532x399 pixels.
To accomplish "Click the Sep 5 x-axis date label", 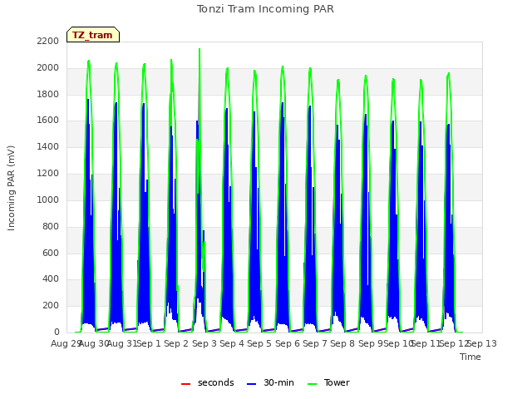I will click(x=259, y=343).
